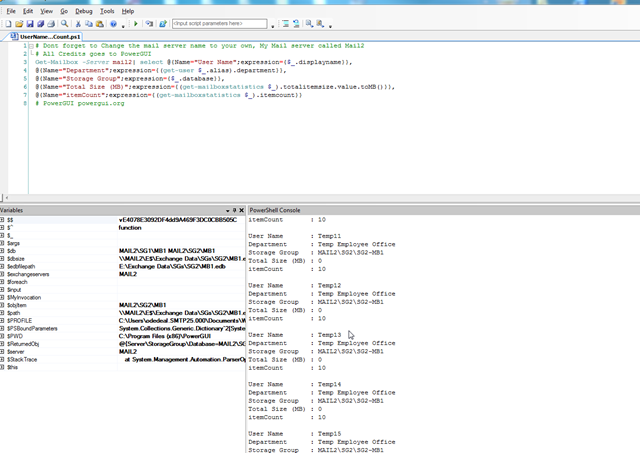
Task: Run script with green play icon
Action: click(136, 24)
